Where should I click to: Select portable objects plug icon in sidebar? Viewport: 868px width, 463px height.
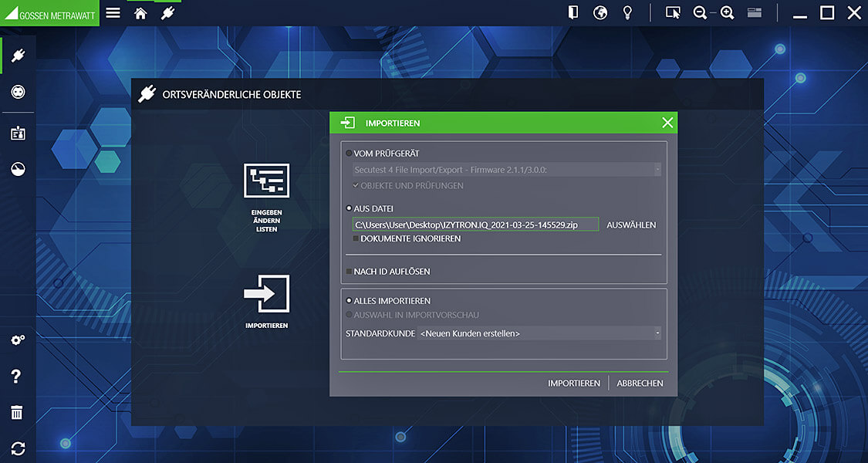coord(18,56)
